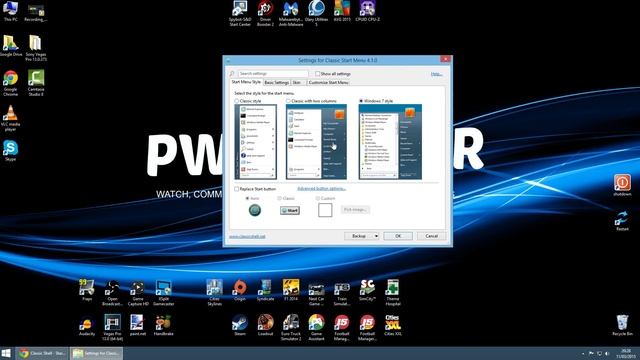Open the volume icon in system tray
This screenshot has width=640, height=360.
(x=607, y=353)
